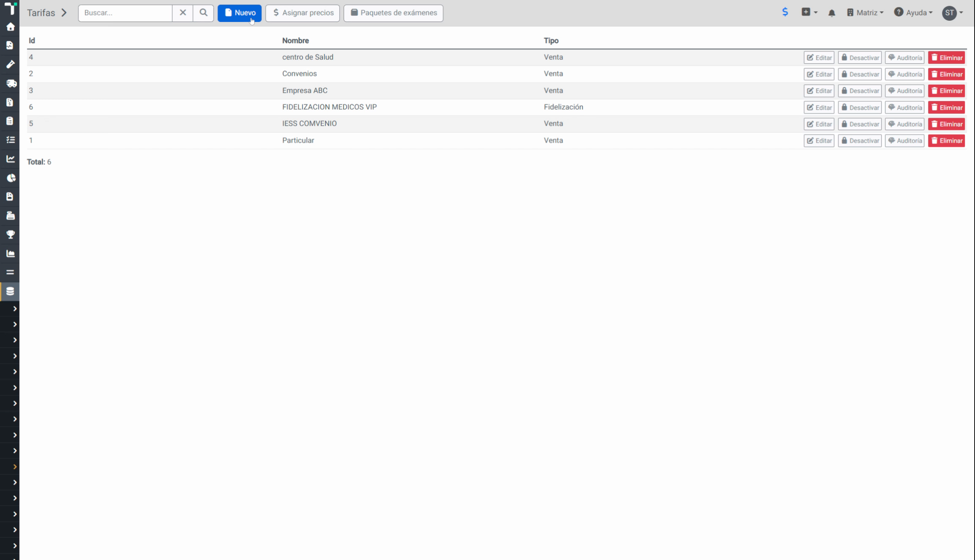
Task: Deactivate the centro de Salud tariff
Action: coord(860,58)
